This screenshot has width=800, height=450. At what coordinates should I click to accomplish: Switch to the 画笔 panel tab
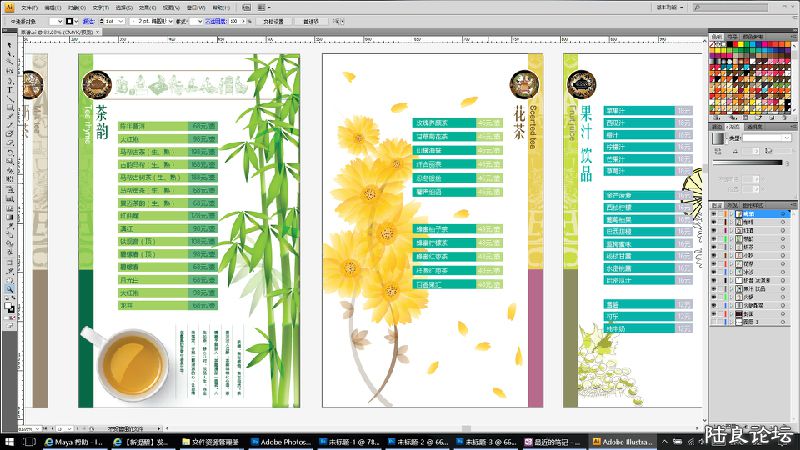click(x=734, y=36)
